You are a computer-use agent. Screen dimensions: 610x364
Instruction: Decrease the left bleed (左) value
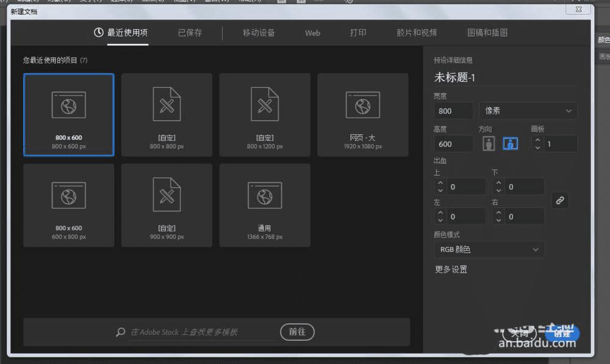point(440,221)
